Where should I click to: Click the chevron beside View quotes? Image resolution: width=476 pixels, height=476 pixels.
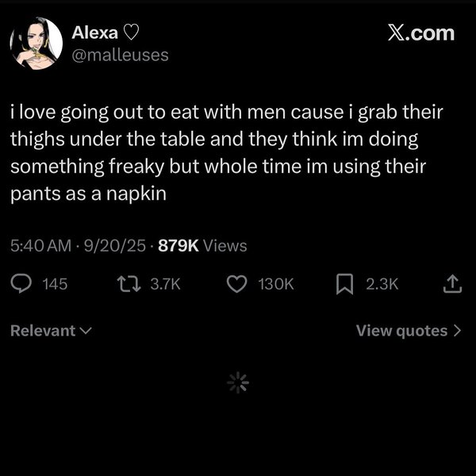click(x=457, y=331)
